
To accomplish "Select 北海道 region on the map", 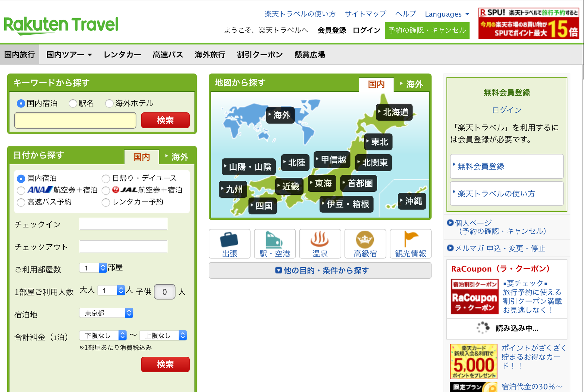I will (x=394, y=112).
